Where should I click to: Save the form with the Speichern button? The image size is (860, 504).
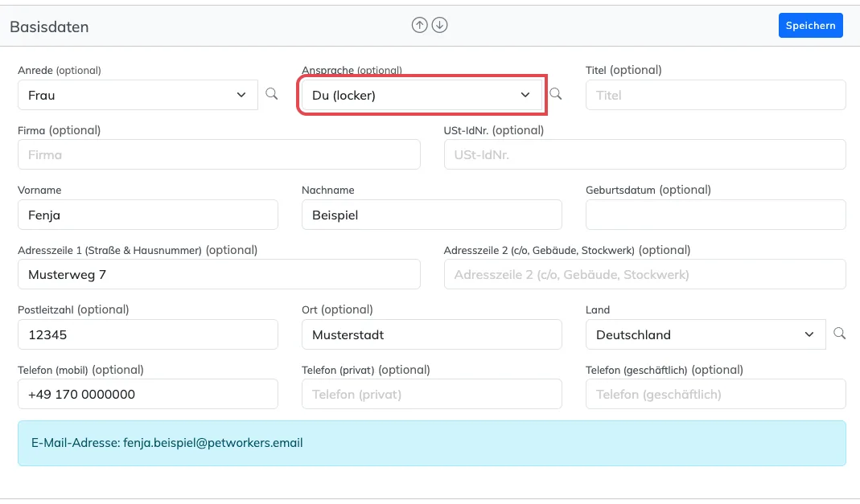810,25
